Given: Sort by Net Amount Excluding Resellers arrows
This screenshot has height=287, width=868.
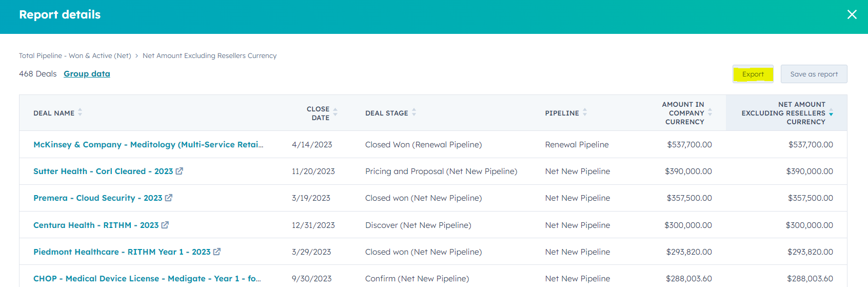Looking at the screenshot, I should pos(831,113).
